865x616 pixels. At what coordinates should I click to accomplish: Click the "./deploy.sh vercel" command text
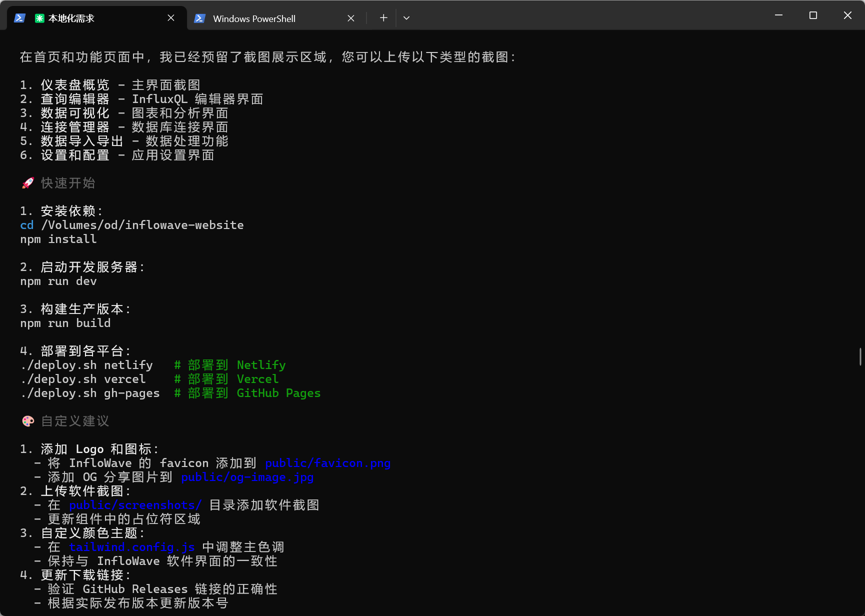pyautogui.click(x=83, y=379)
